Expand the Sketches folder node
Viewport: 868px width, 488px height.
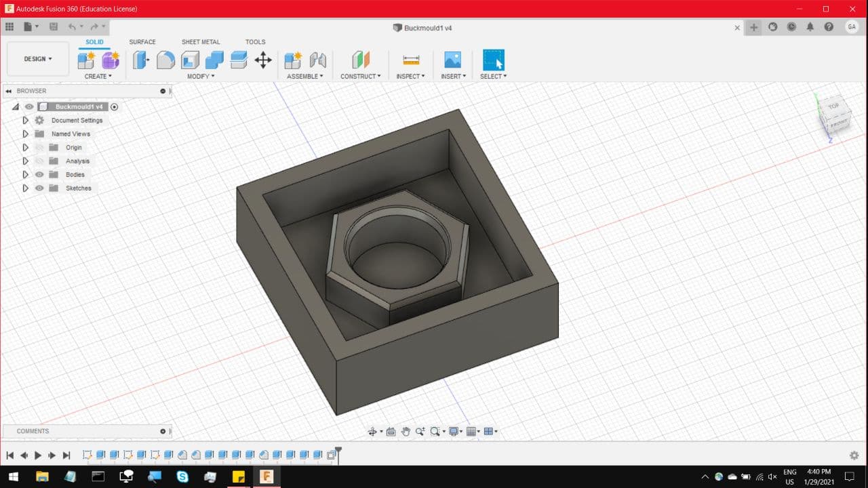tap(26, 188)
